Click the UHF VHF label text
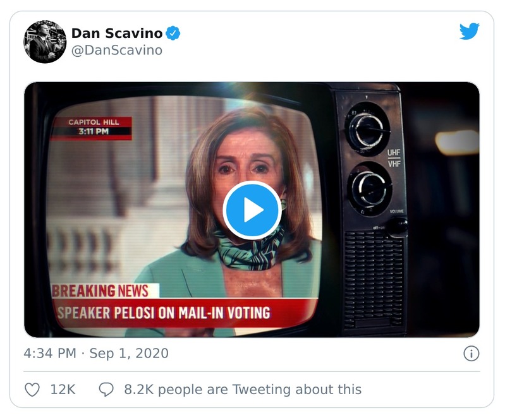This screenshot has height=420, width=505. [x=394, y=159]
